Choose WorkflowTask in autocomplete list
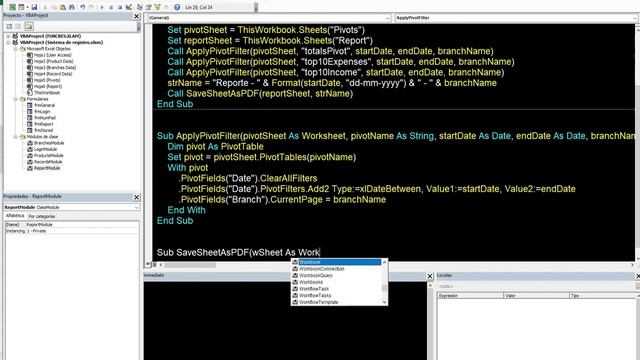The image size is (640, 360). (336, 289)
